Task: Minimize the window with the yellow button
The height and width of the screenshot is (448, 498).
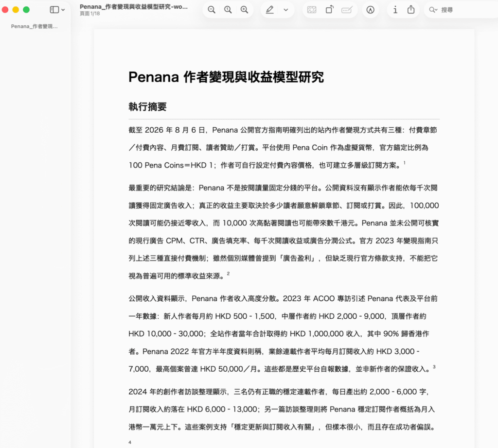Action: point(16,10)
